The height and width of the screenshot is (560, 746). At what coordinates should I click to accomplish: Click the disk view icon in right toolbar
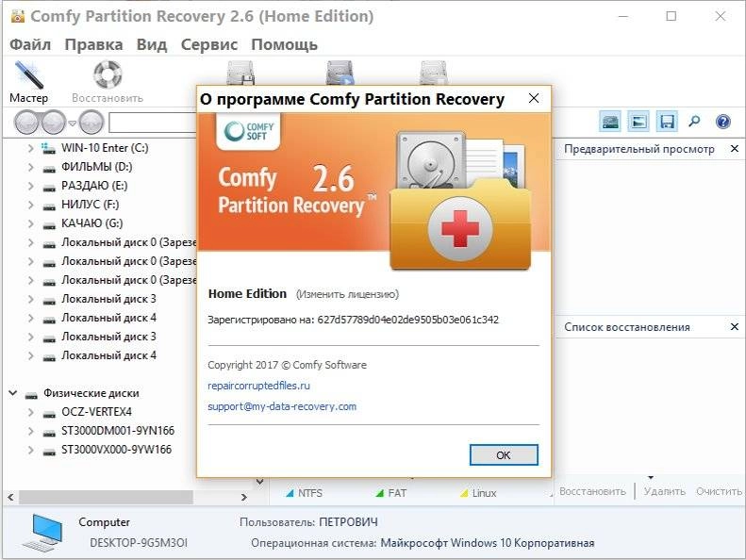tap(610, 123)
